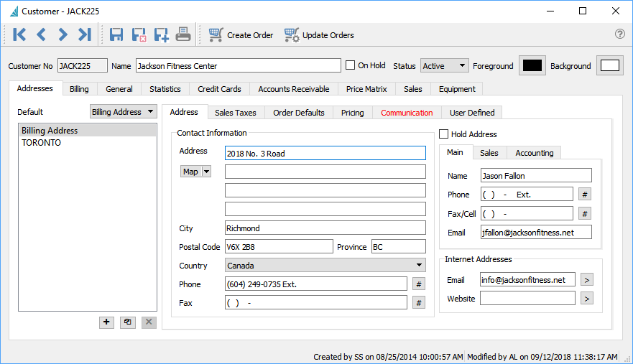Open the Sales Taxes sub-tab
The height and width of the screenshot is (364, 633).
236,113
